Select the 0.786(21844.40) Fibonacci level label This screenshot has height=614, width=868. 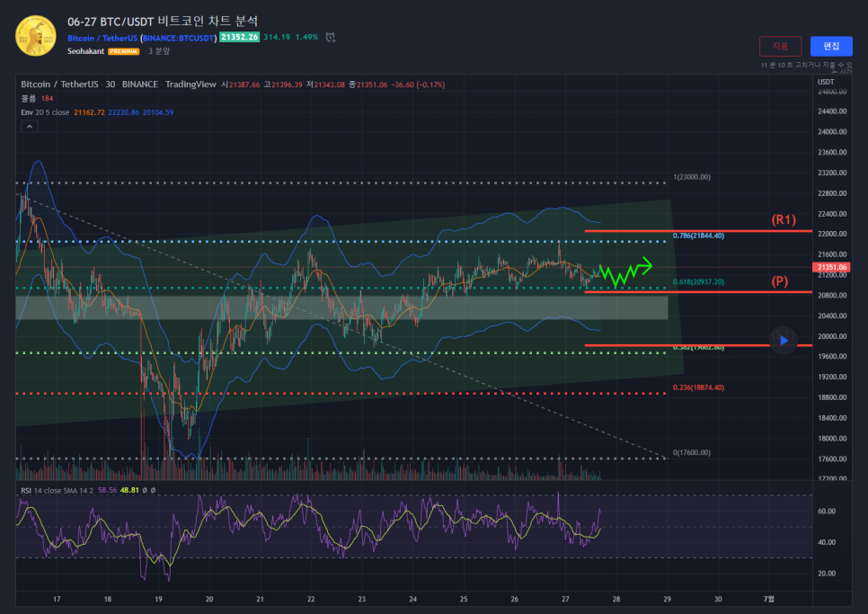tap(698, 235)
